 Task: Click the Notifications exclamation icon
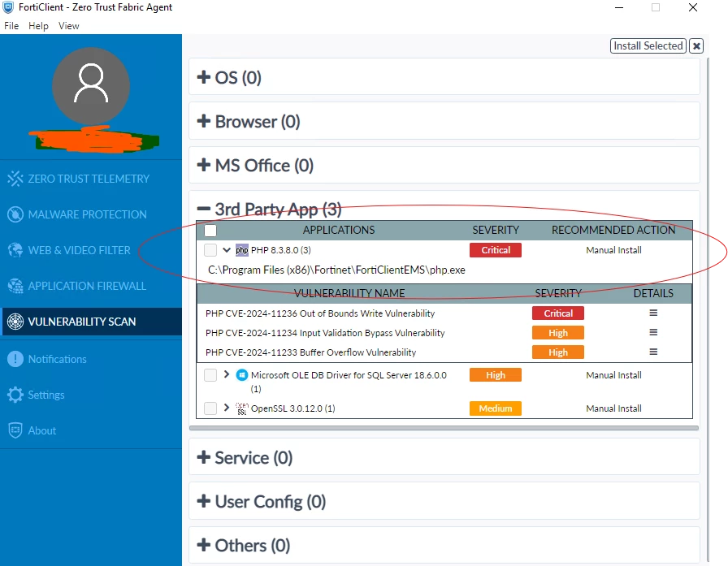click(x=15, y=359)
